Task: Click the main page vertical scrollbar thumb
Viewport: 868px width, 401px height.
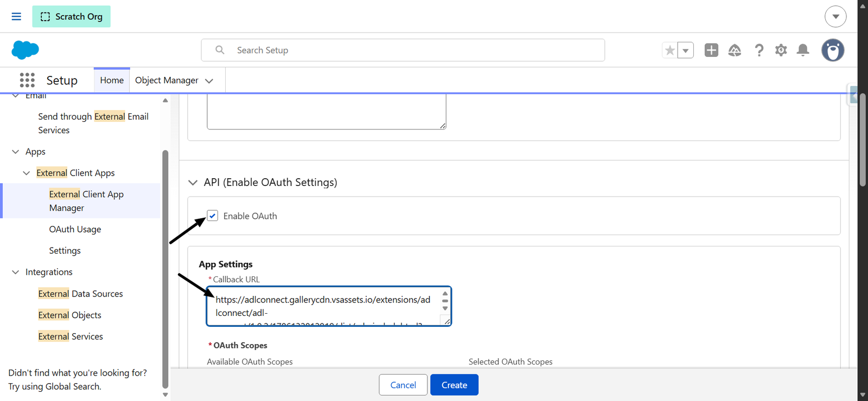Action: point(863,140)
